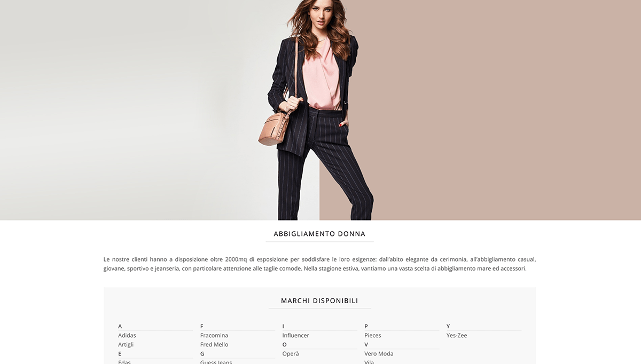641x364 pixels.
Task: Select the Fracomina brand
Action: pyautogui.click(x=214, y=335)
